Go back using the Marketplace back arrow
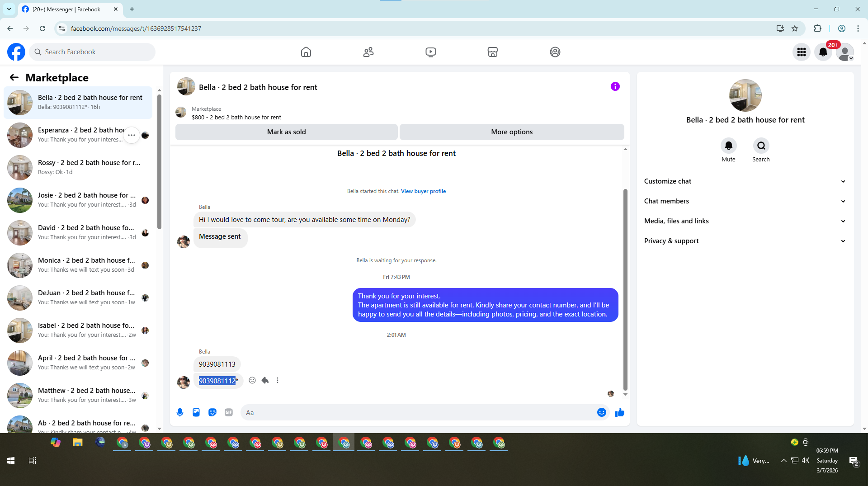 pyautogui.click(x=14, y=77)
